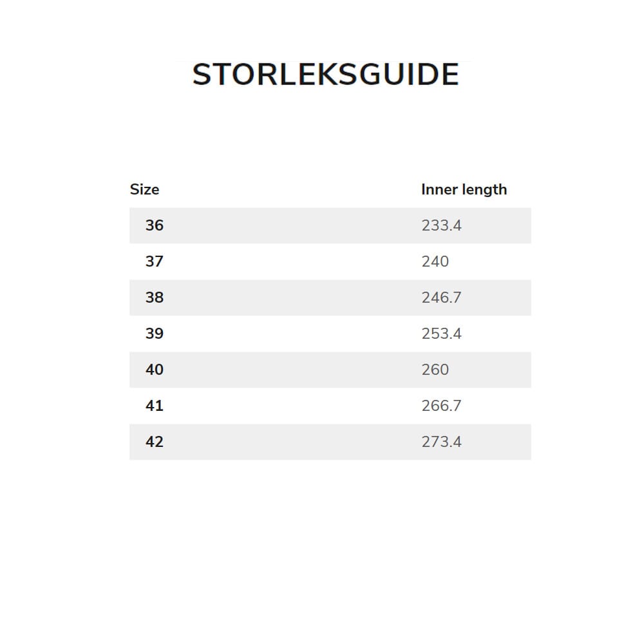This screenshot has height=644, width=644.
Task: Click the STORLEKSGUIDE heading
Action: [325, 75]
